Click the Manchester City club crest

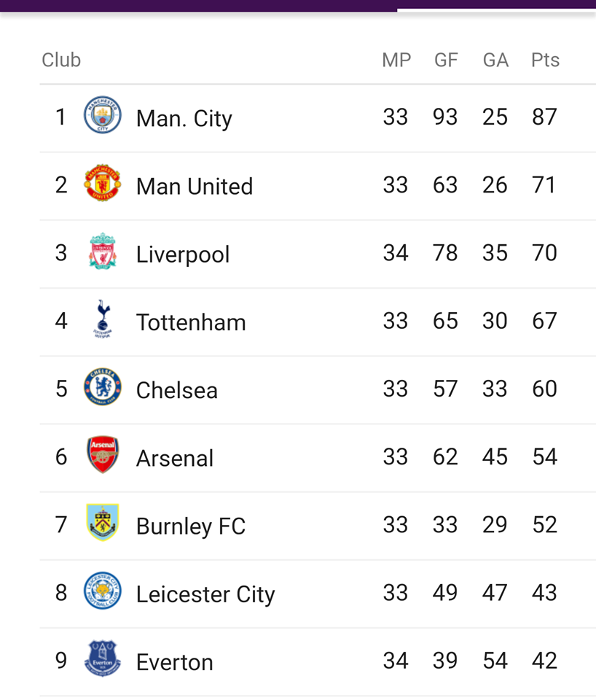pos(103,114)
